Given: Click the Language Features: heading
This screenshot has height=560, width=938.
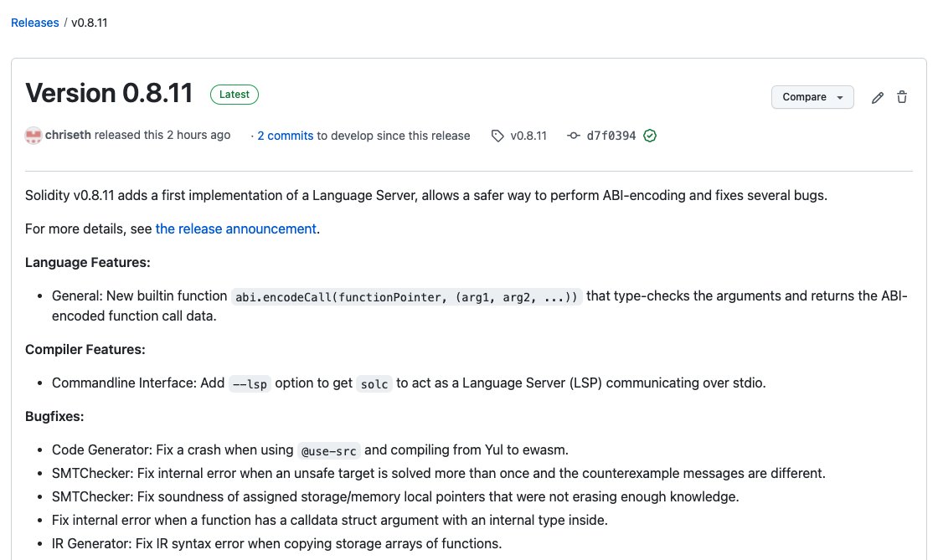Looking at the screenshot, I should click(87, 262).
